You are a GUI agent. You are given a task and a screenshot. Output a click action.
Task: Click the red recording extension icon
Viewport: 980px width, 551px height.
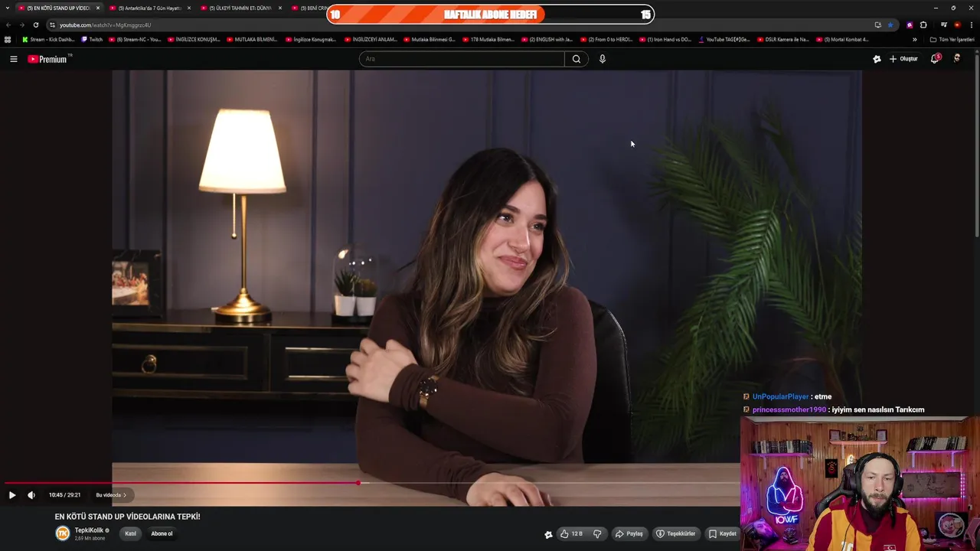[957, 24]
